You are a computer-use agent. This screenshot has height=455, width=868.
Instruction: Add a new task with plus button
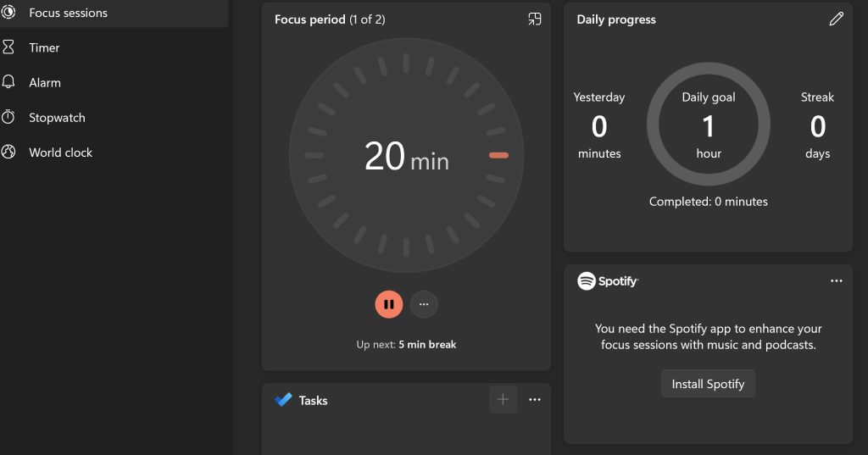coord(503,399)
